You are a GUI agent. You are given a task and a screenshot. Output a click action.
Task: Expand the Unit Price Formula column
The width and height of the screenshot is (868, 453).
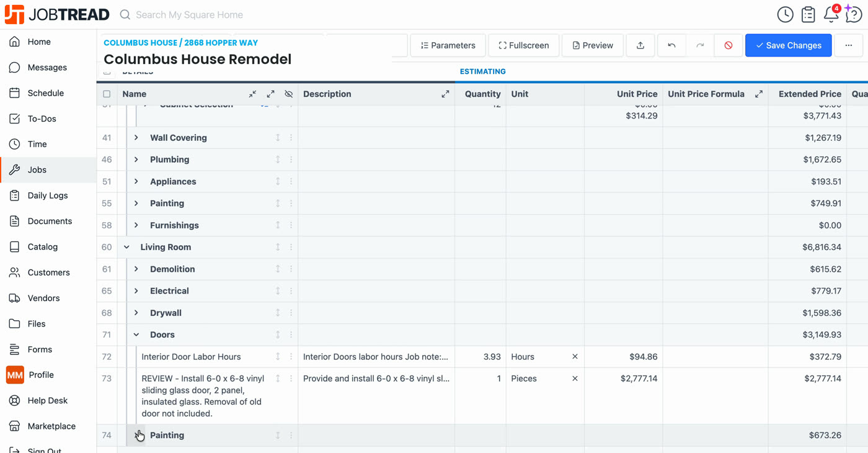click(758, 94)
